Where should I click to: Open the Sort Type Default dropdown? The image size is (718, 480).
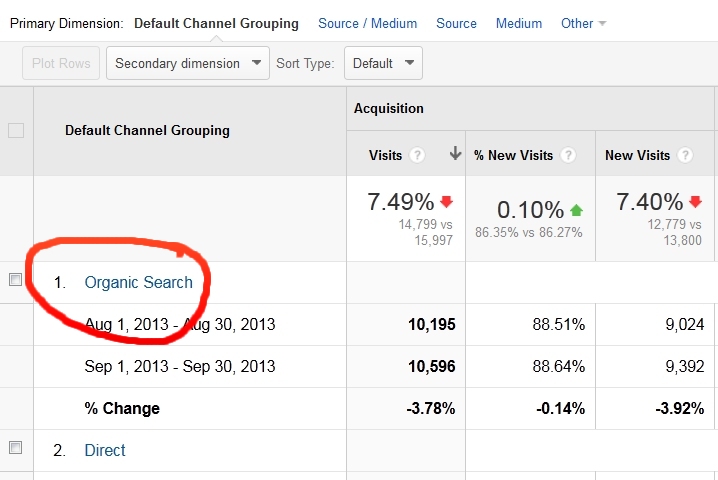(x=383, y=63)
